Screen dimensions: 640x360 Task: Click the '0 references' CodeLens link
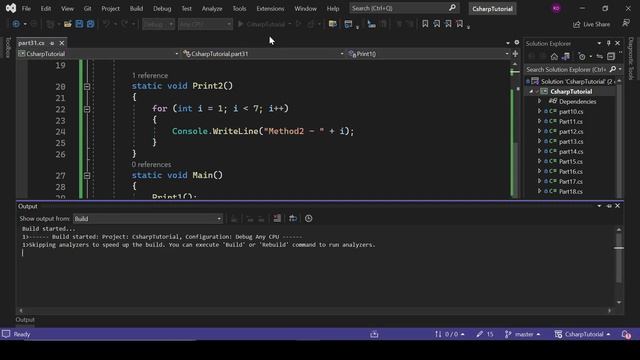click(x=151, y=164)
